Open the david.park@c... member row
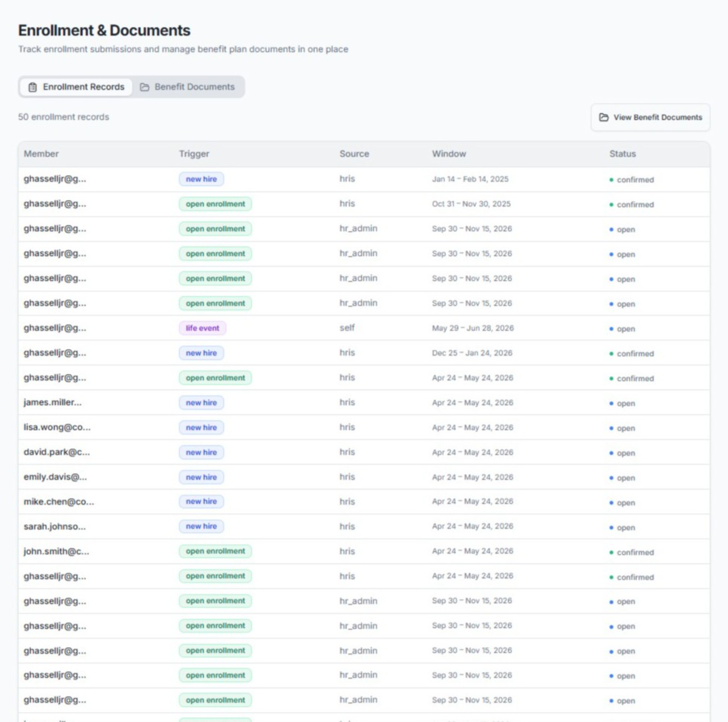The image size is (728, 722). point(364,452)
